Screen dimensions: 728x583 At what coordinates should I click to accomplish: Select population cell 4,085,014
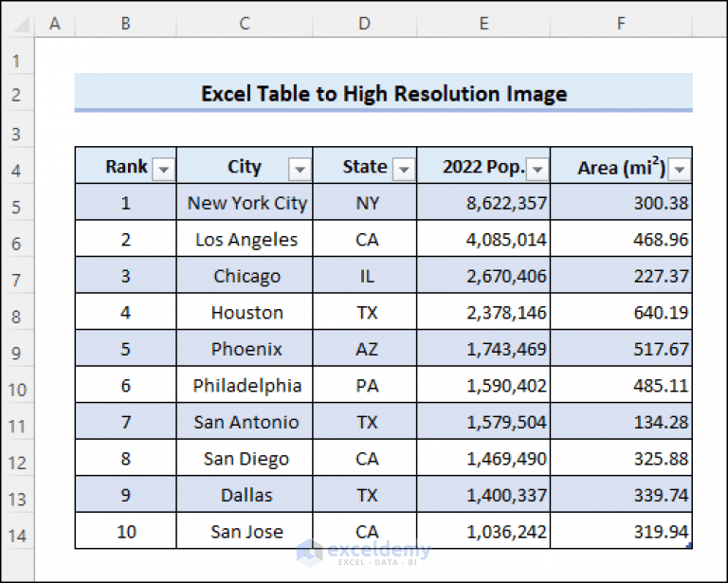[x=483, y=238]
